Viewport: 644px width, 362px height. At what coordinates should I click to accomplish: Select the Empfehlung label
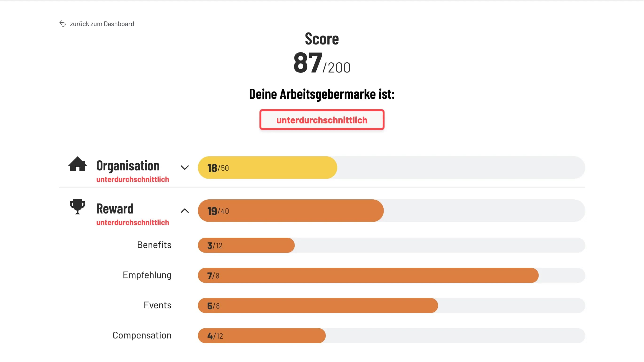147,275
